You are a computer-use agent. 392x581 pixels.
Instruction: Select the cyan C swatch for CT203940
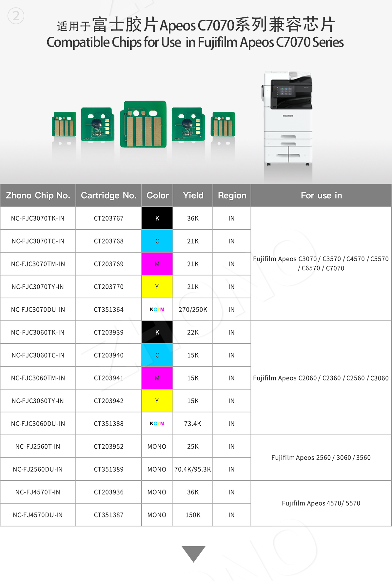157,355
